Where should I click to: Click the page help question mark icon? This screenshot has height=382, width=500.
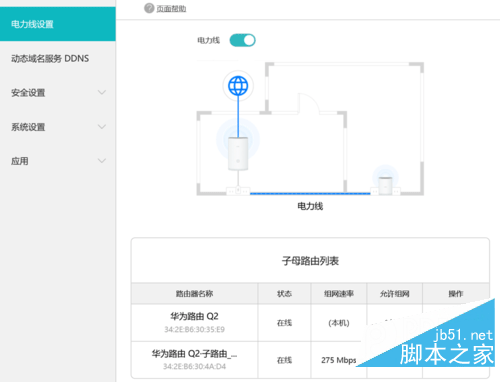tap(149, 8)
